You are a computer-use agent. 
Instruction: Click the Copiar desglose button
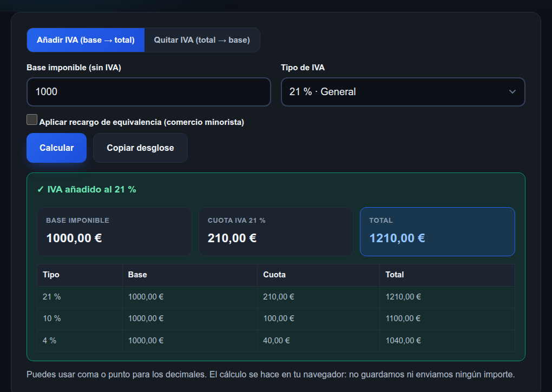tap(140, 148)
